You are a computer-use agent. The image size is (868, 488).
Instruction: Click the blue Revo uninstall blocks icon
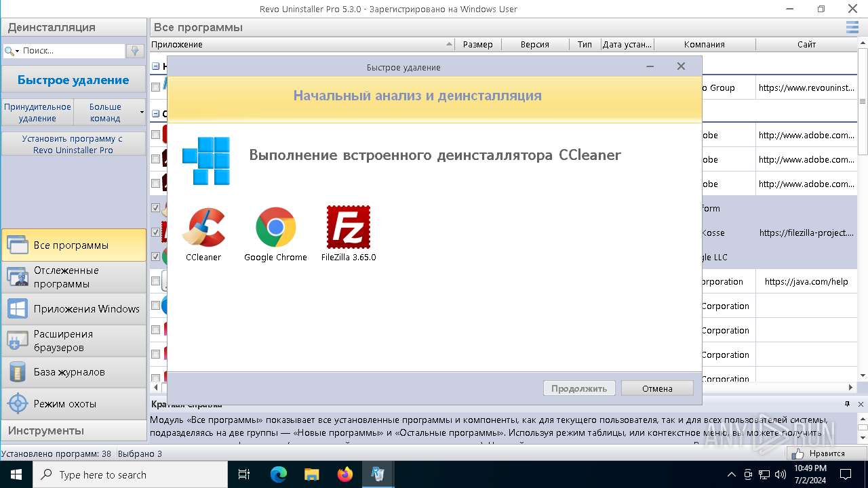point(206,161)
